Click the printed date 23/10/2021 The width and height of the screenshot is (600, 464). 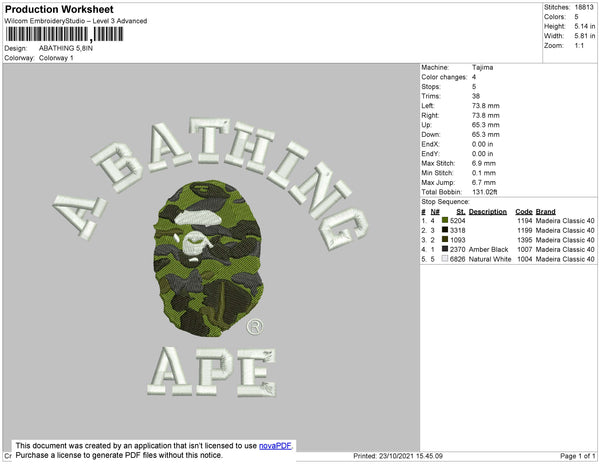click(396, 456)
